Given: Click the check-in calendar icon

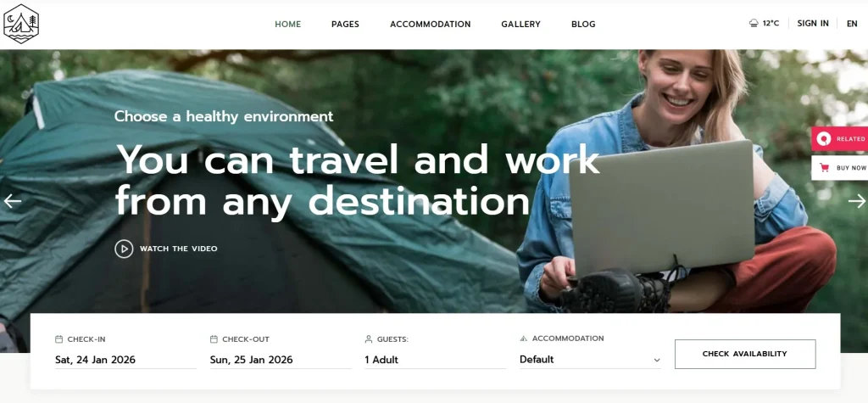Looking at the screenshot, I should pyautogui.click(x=58, y=339).
